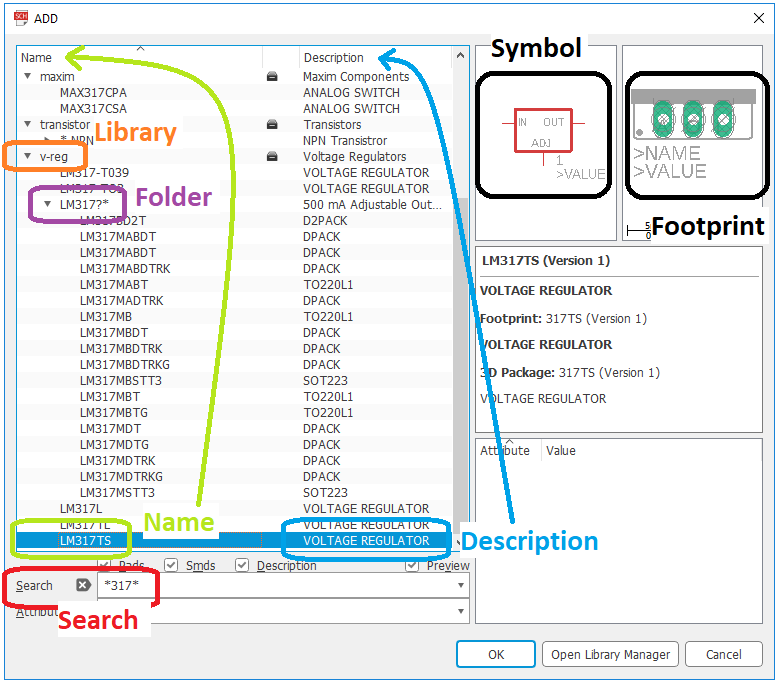
Task: Click the SCH app icon in title bar
Action: pyautogui.click(x=21, y=18)
